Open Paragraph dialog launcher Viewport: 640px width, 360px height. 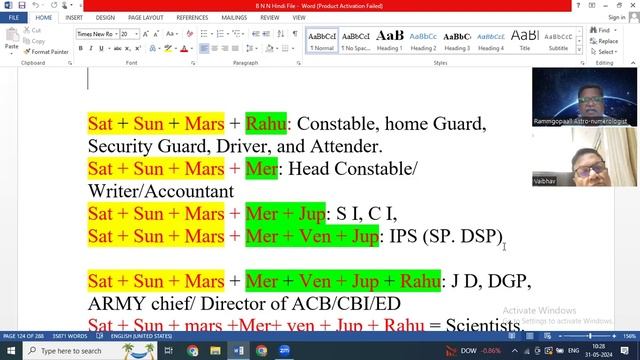click(x=299, y=63)
